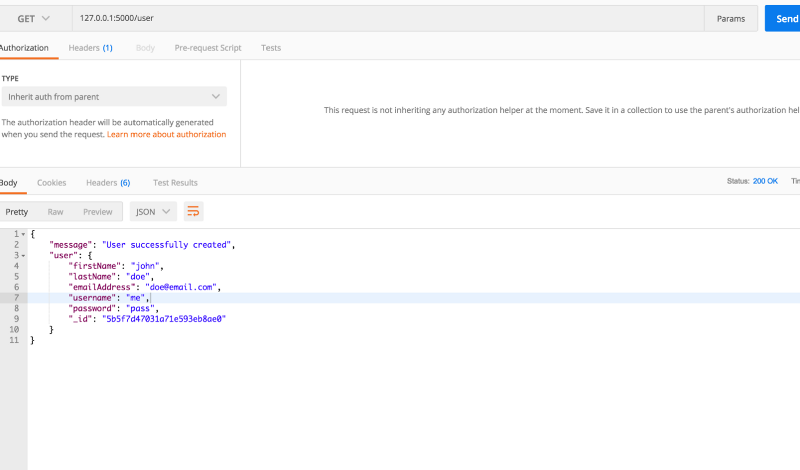Open the request Headers (1) tab
This screenshot has height=470, width=800.
(90, 47)
